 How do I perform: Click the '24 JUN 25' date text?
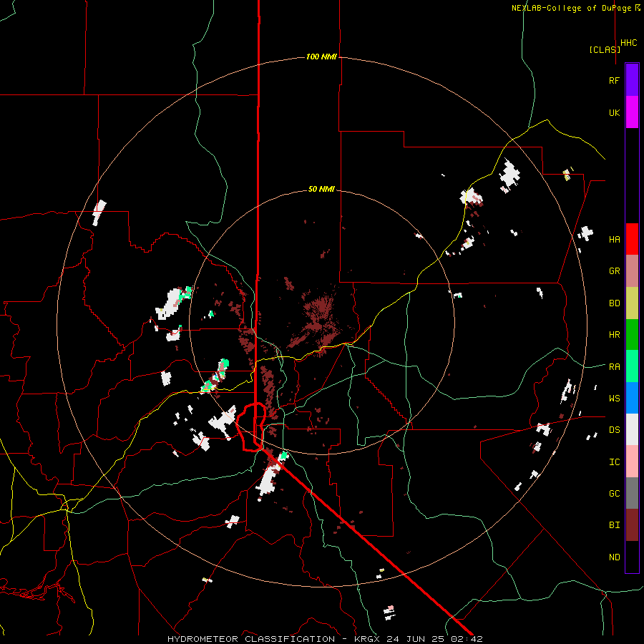tap(417, 639)
